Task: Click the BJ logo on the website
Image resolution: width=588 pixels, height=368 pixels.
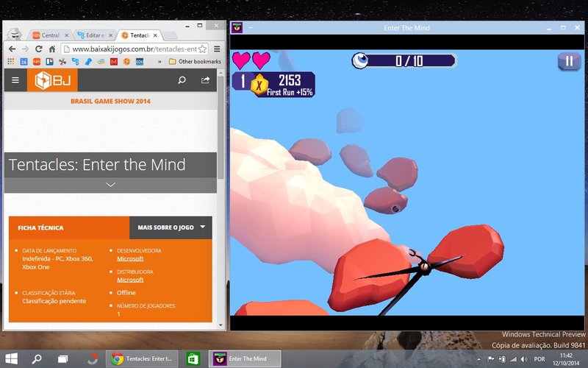Action: [x=52, y=80]
